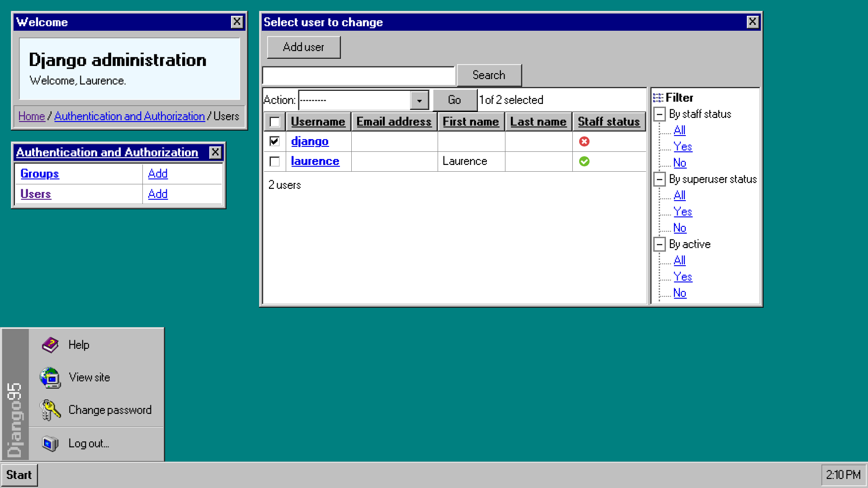Image resolution: width=868 pixels, height=488 pixels.
Task: Click the Help book icon
Action: 50,345
